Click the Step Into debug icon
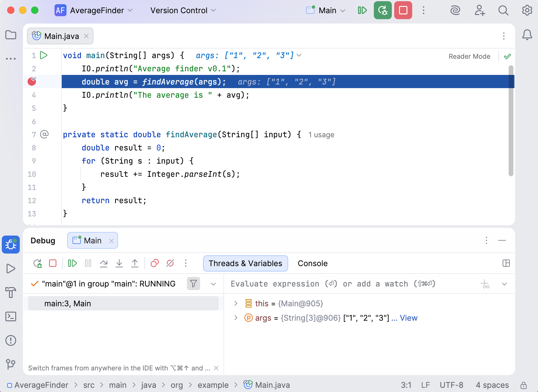 pyautogui.click(x=119, y=263)
